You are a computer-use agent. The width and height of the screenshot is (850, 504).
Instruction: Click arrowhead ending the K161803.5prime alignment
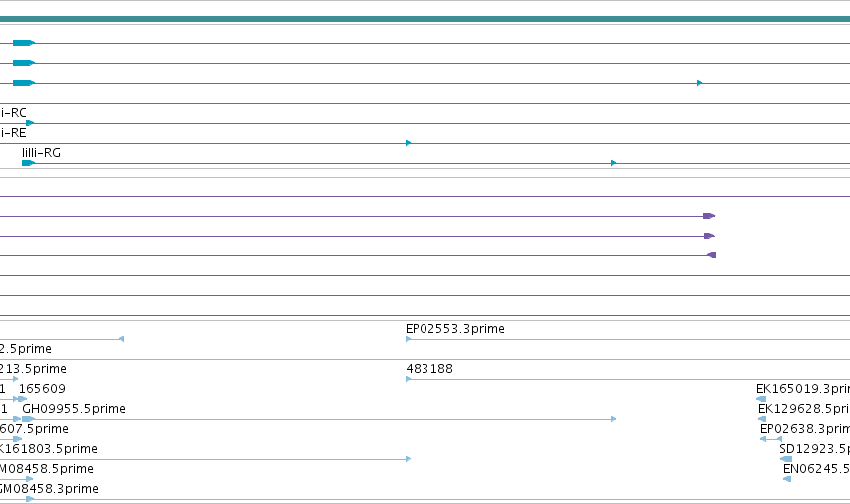point(409,459)
